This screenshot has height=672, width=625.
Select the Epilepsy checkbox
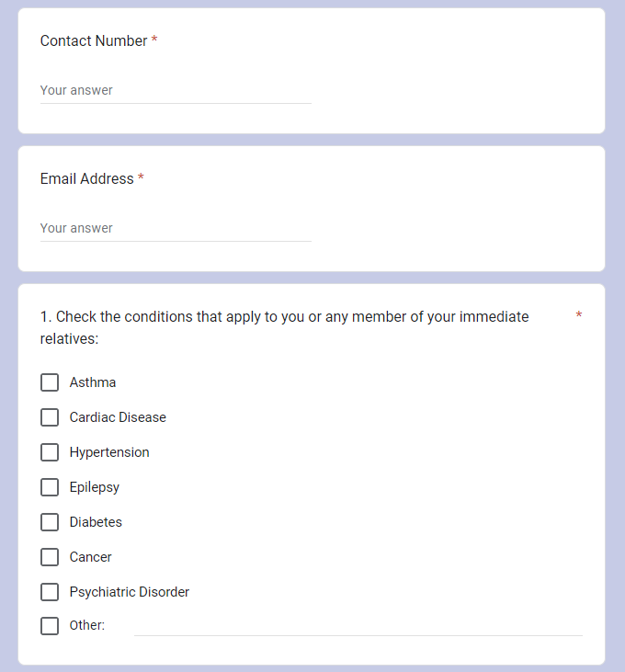point(50,487)
